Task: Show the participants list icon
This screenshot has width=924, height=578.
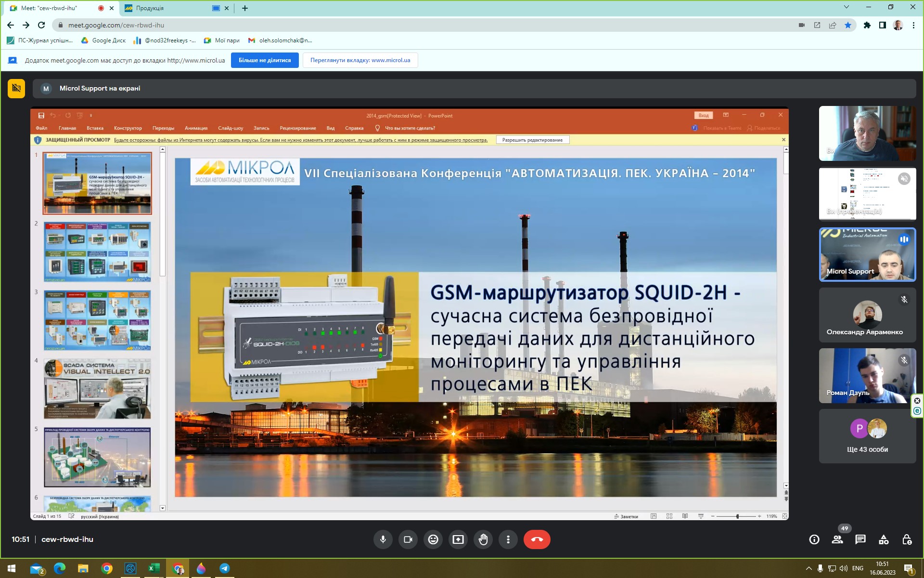Action: point(837,539)
